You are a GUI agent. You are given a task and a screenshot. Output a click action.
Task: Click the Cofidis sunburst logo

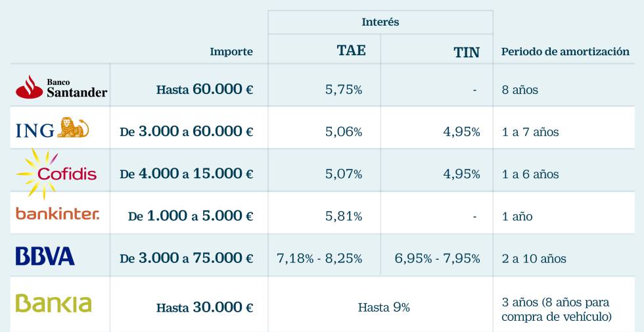pyautogui.click(x=57, y=173)
